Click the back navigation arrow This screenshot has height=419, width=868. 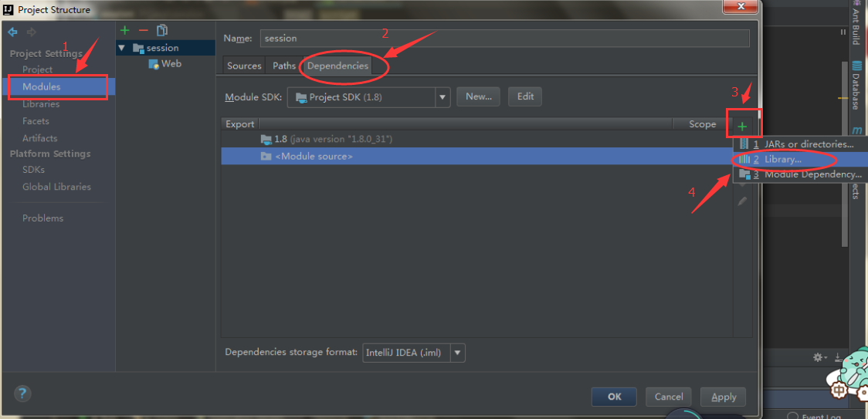point(12,32)
